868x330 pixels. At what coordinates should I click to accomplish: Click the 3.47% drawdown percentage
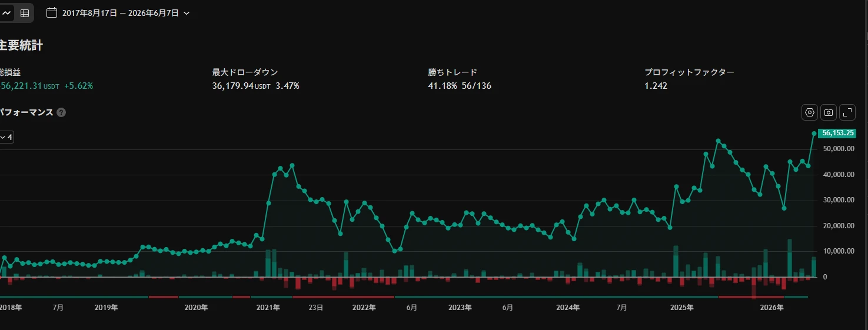click(x=287, y=86)
